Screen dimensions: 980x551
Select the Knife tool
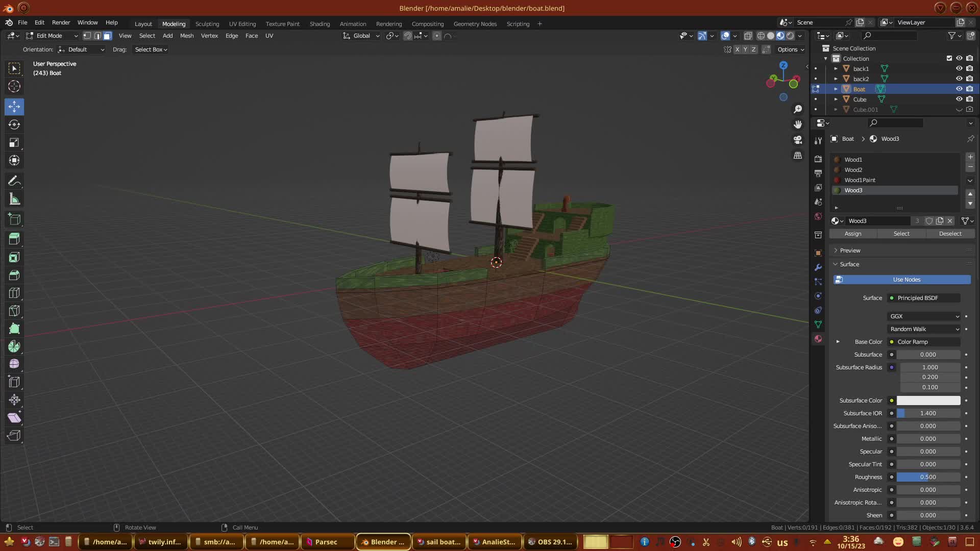(14, 311)
